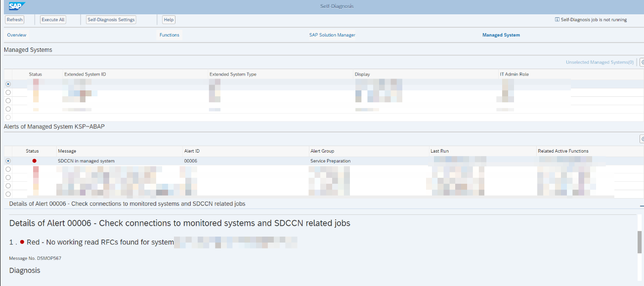
Task: Click the IT Admin Role column header
Action: point(515,74)
